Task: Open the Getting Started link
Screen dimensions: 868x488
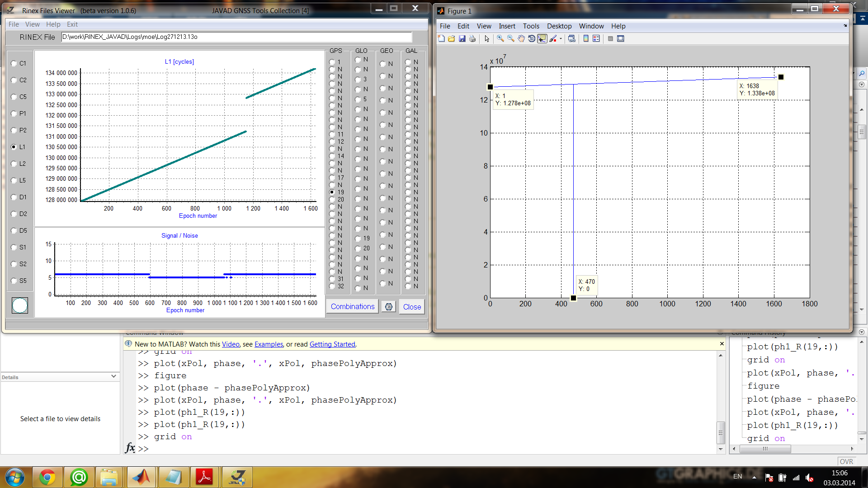Action: click(x=332, y=344)
